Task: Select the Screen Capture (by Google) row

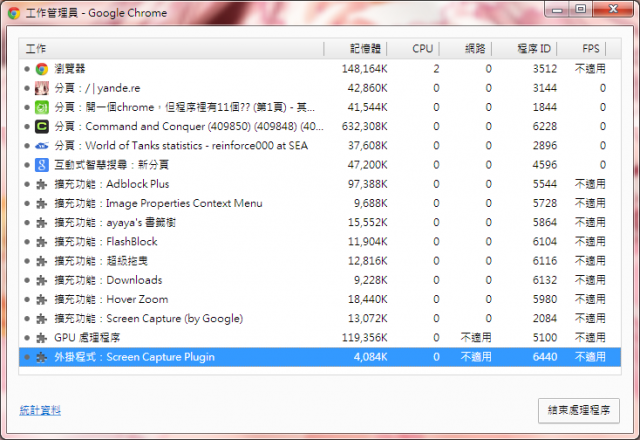Action: 320,318
